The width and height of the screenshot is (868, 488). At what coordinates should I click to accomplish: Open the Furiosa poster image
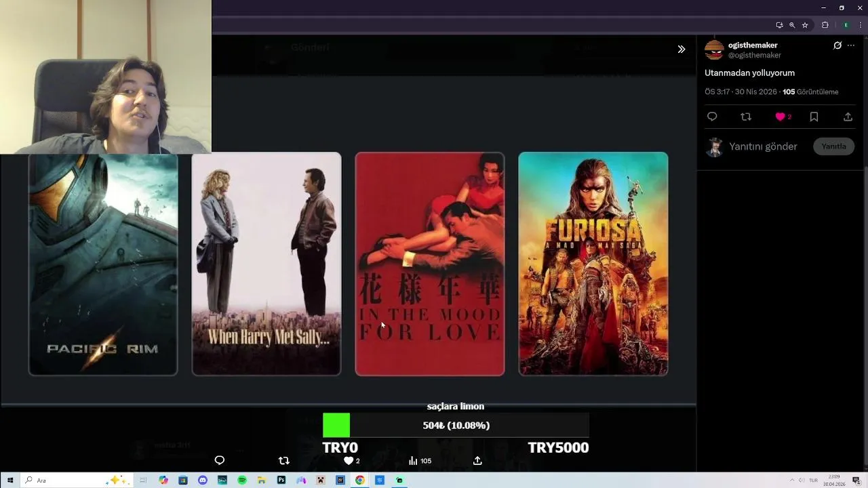(593, 264)
